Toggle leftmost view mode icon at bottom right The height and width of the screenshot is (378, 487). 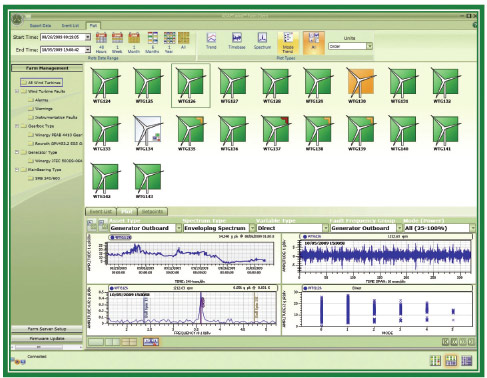tap(435, 360)
